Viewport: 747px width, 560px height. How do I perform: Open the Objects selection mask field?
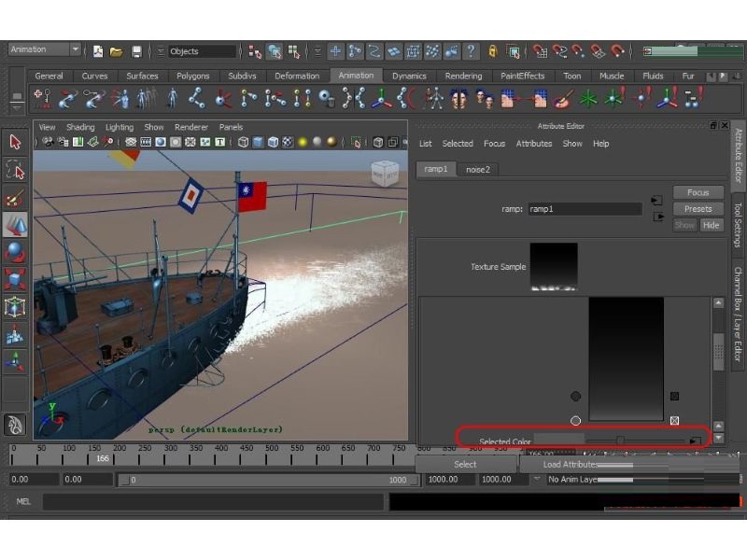coord(202,51)
